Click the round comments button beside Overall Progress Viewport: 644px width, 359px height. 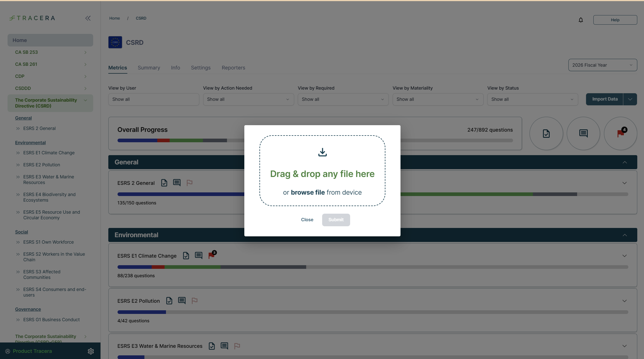[x=583, y=133]
